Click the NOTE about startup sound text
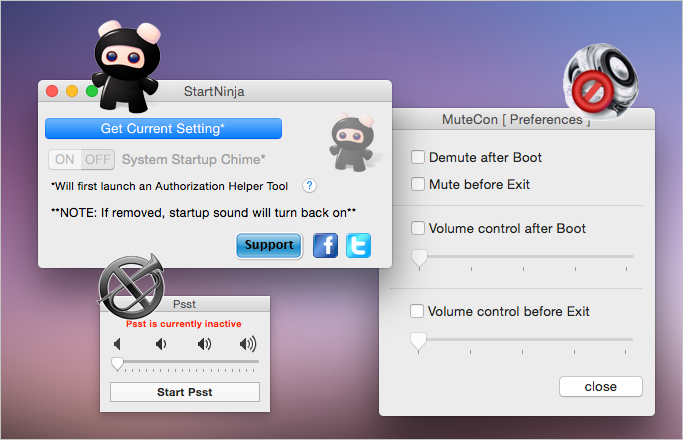The width and height of the screenshot is (683, 440). [x=203, y=213]
